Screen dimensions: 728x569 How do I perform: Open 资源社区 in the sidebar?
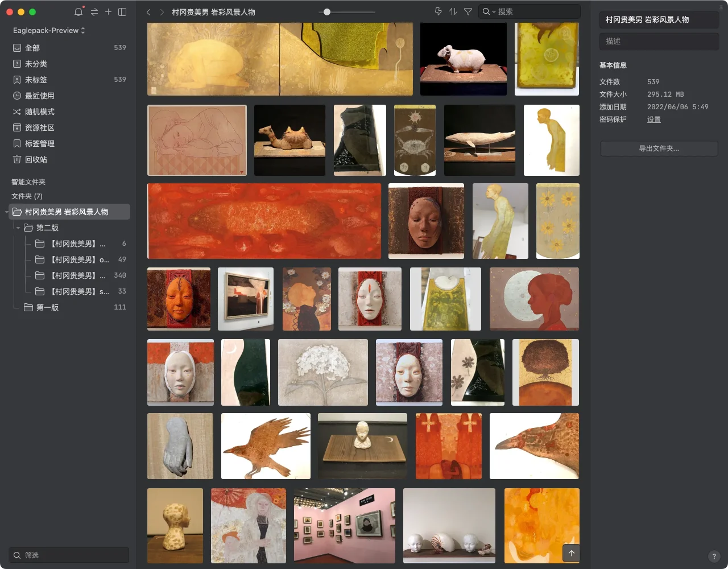(69, 127)
